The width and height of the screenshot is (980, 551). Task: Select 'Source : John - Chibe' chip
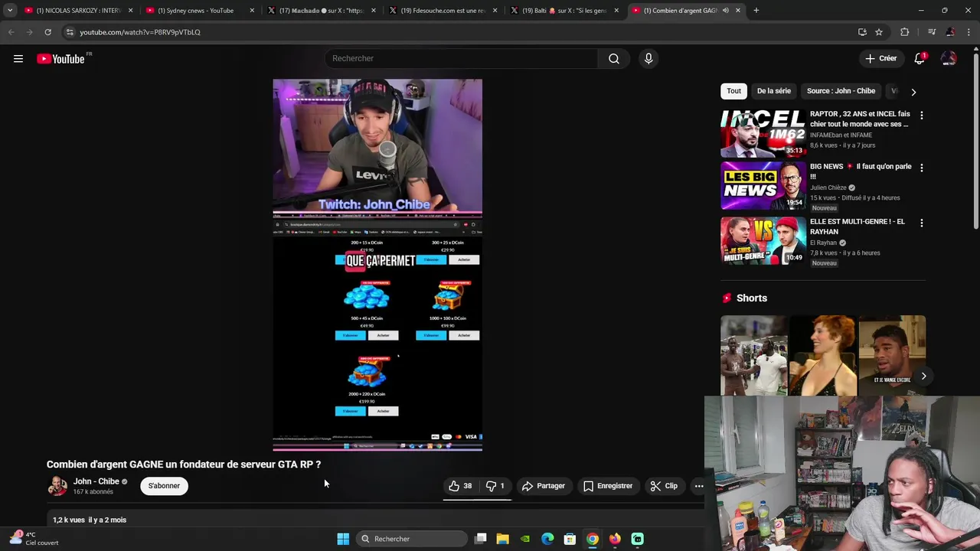coord(841,91)
